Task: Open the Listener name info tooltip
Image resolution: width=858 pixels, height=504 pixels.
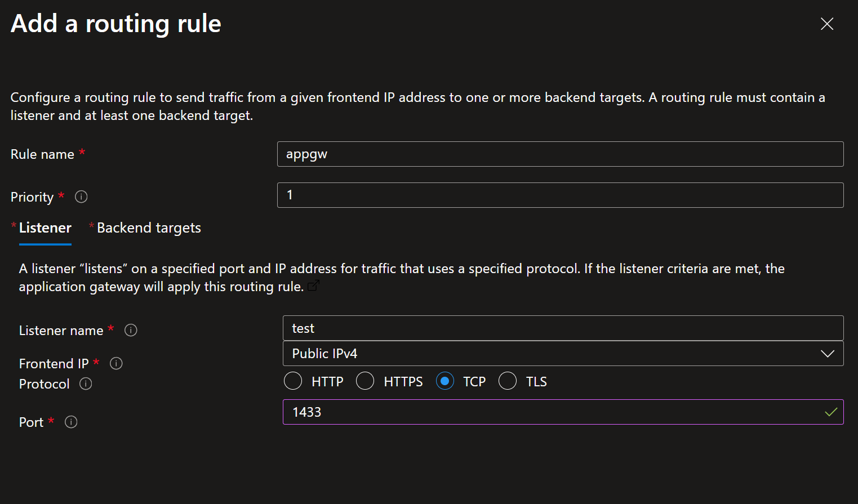Action: click(130, 330)
